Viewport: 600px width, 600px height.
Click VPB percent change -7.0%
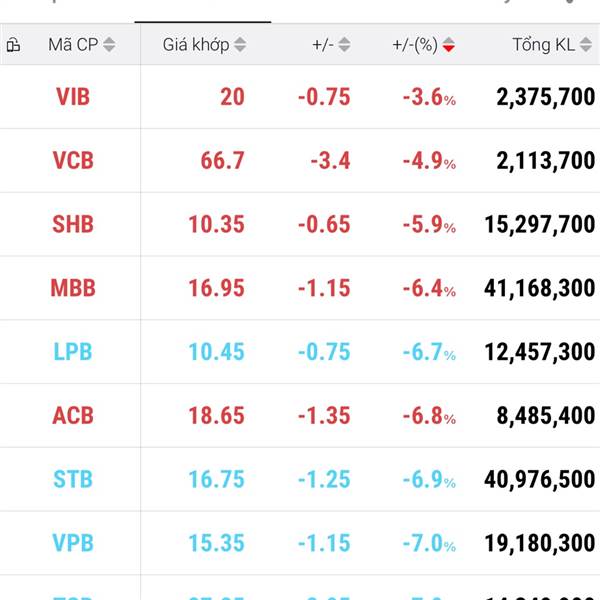pyautogui.click(x=429, y=543)
